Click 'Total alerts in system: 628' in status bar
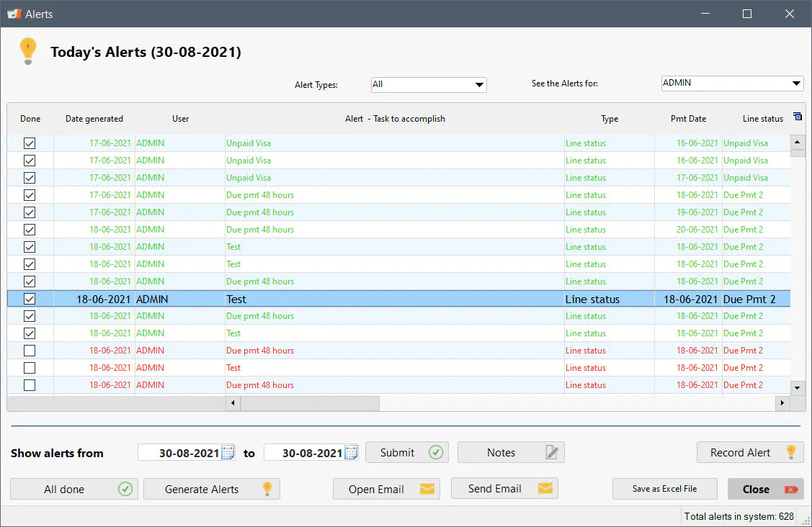 739,516
